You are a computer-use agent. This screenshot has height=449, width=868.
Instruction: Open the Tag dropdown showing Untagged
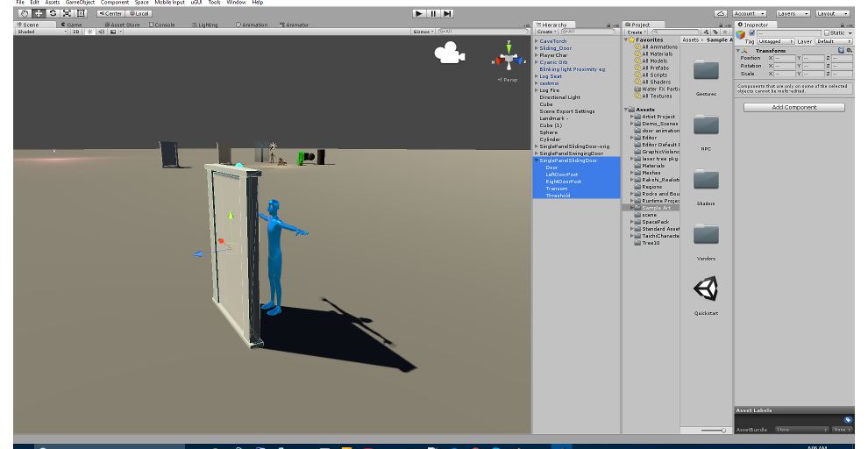tap(776, 41)
